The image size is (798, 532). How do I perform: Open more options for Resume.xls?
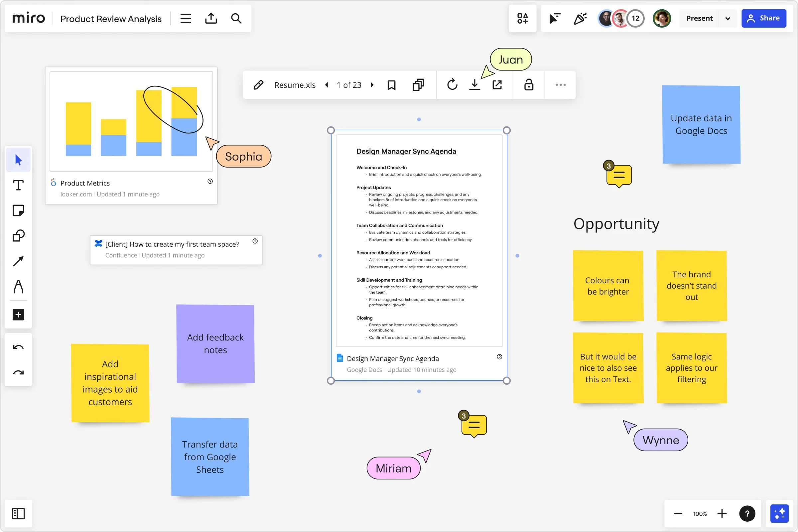[x=560, y=85]
